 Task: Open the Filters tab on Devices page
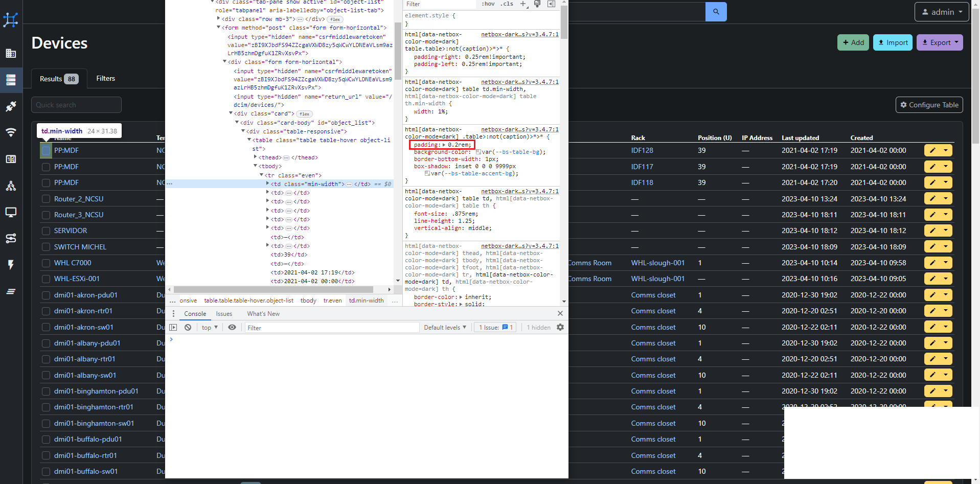tap(105, 78)
